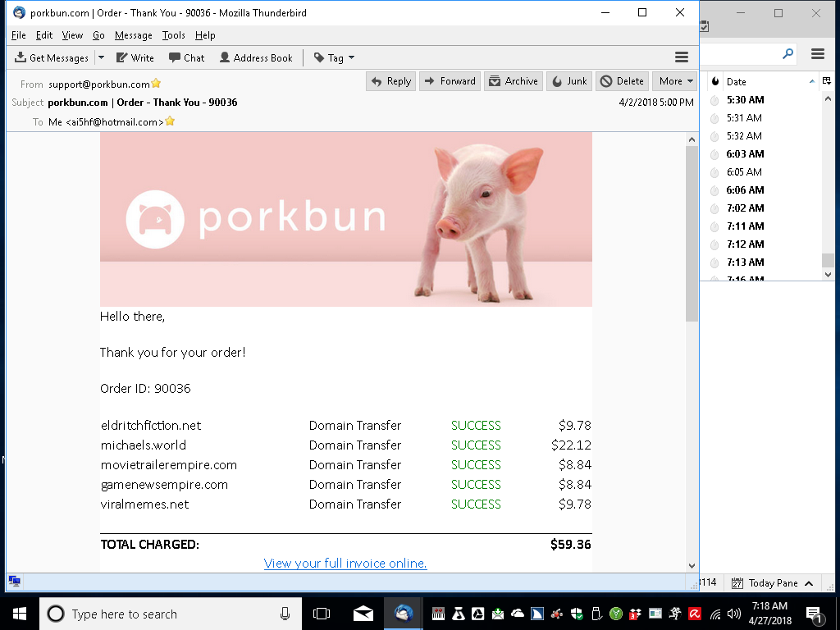Click the Today Pane calendar icon
840x630 pixels.
click(737, 583)
